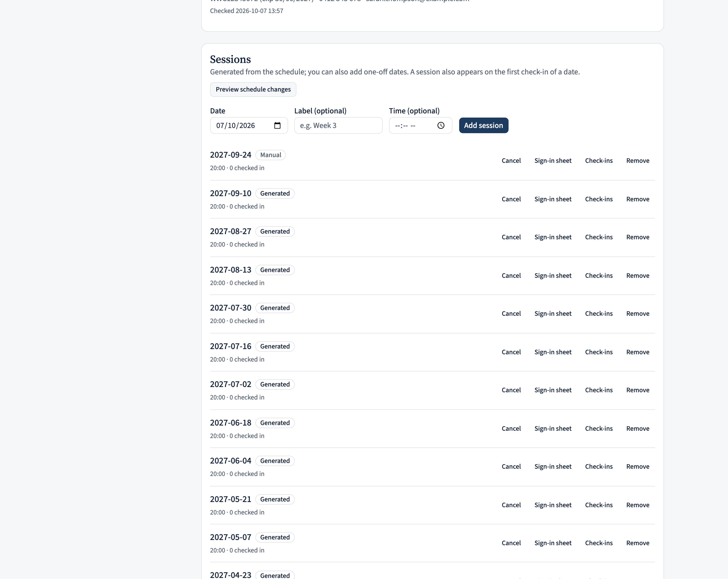Click the Manual badge on 2027-09-24
Image resolution: width=728 pixels, height=579 pixels.
click(x=270, y=155)
